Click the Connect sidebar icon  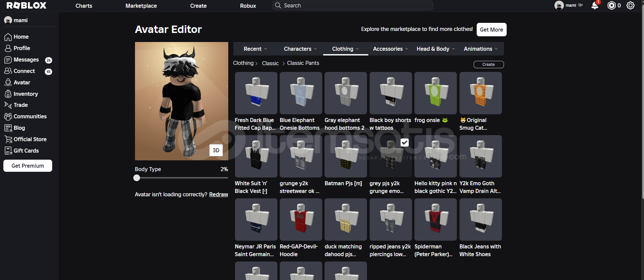click(x=8, y=71)
